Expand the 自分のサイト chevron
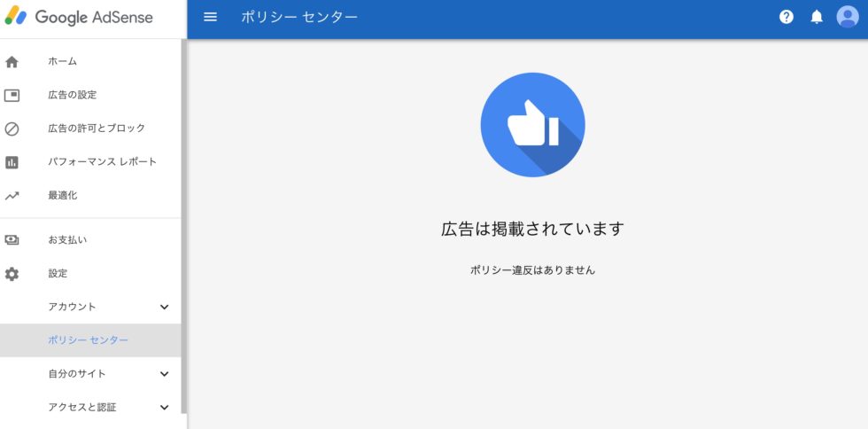Image resolution: width=868 pixels, height=429 pixels. click(x=165, y=374)
